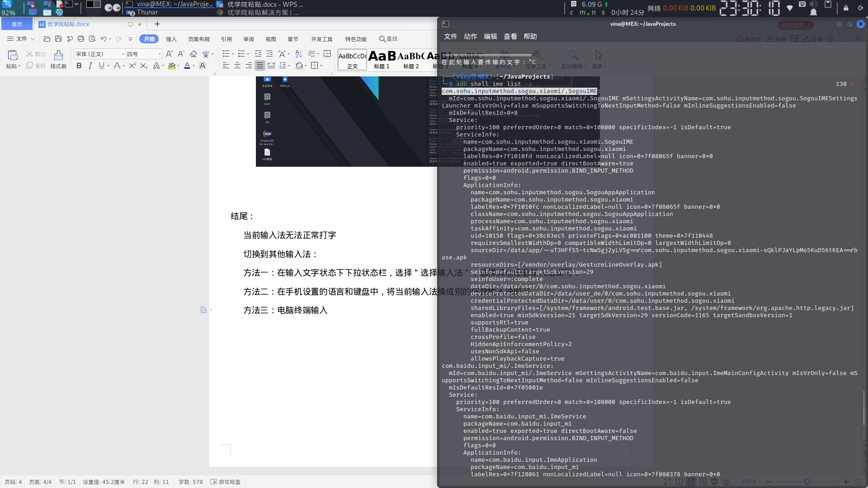The width and height of the screenshot is (868, 488).
Task: Open the terminal 查看 menu
Action: tap(510, 37)
